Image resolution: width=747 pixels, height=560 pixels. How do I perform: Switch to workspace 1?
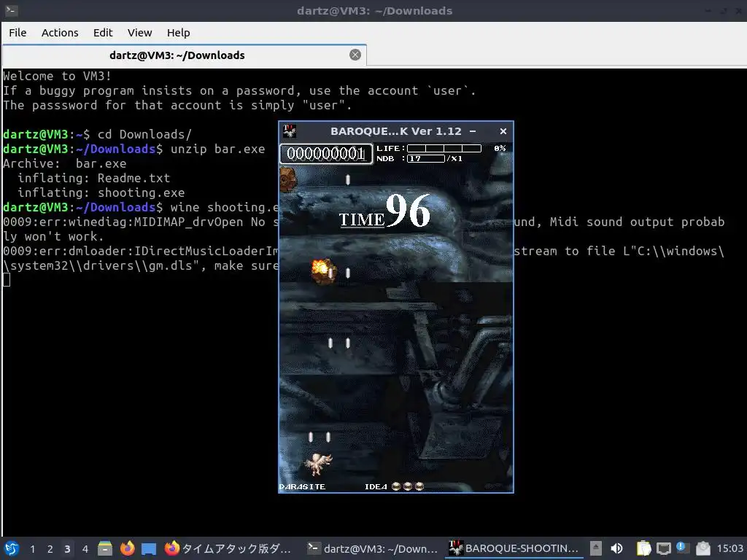pos(32,549)
